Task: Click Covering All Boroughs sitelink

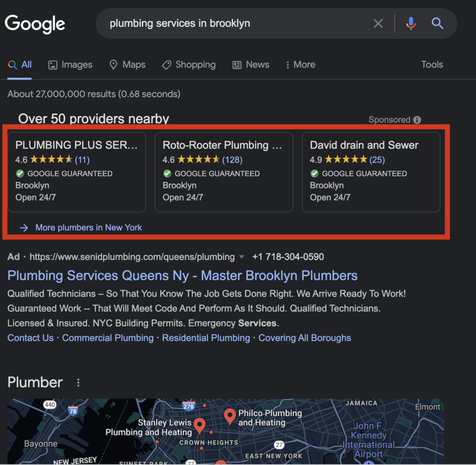Action: (x=304, y=338)
